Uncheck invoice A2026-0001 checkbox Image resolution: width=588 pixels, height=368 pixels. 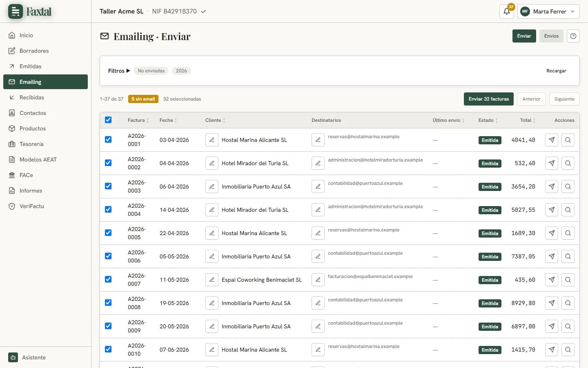click(x=108, y=139)
